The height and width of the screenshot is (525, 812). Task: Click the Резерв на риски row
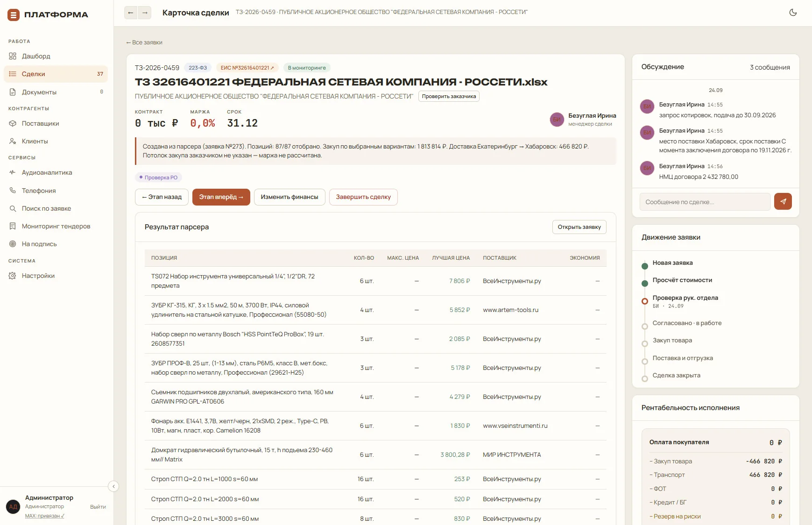pyautogui.click(x=716, y=517)
